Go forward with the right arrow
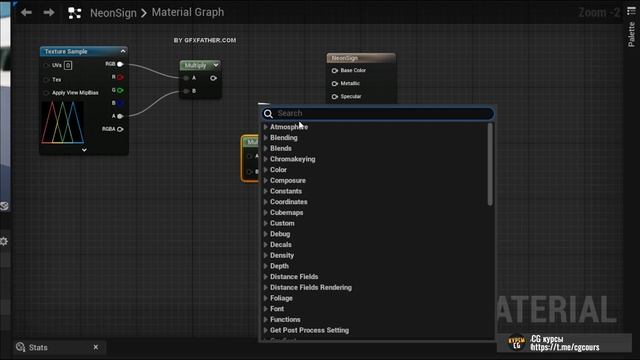The image size is (640, 360). [49, 13]
